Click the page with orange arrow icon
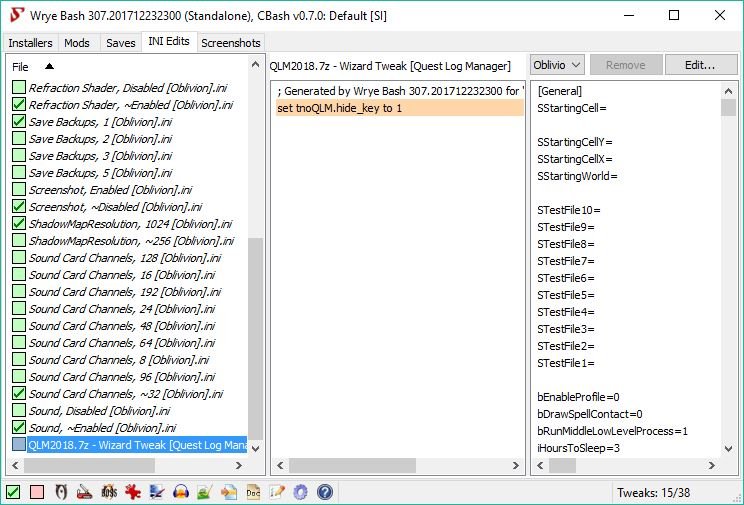This screenshot has width=744, height=505. [x=229, y=492]
